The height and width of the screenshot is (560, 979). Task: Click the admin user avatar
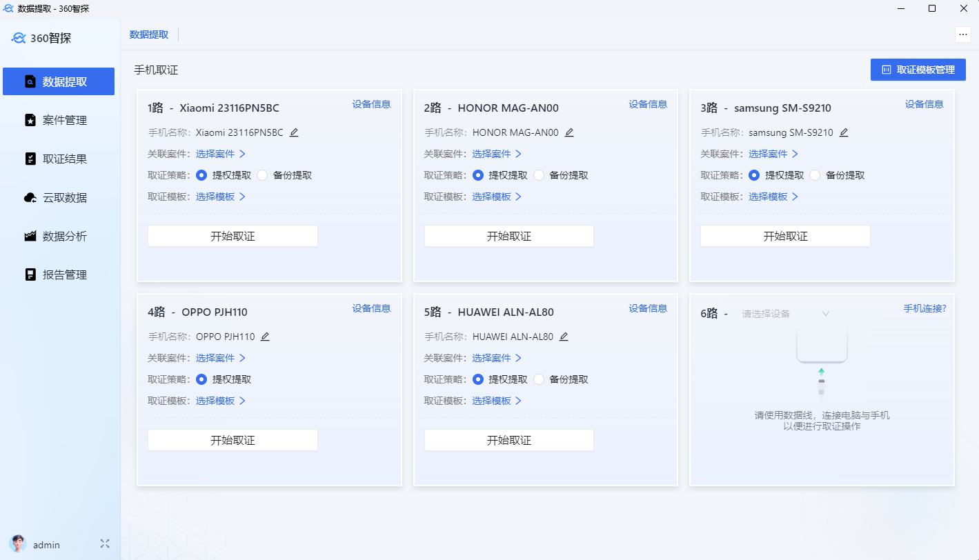[19, 543]
